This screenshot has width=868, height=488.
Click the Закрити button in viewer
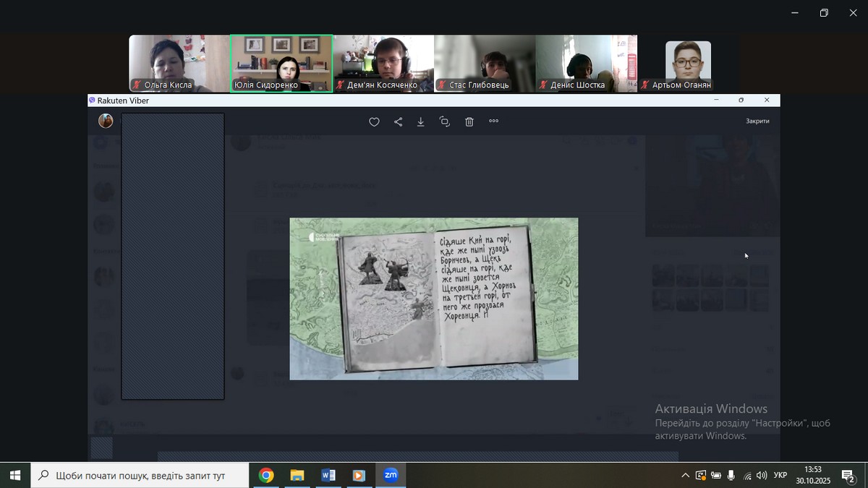(757, 121)
